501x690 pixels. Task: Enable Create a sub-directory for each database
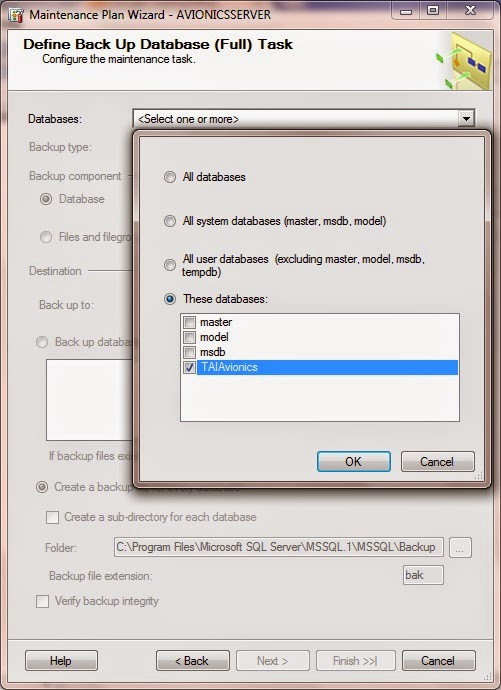pos(52,517)
